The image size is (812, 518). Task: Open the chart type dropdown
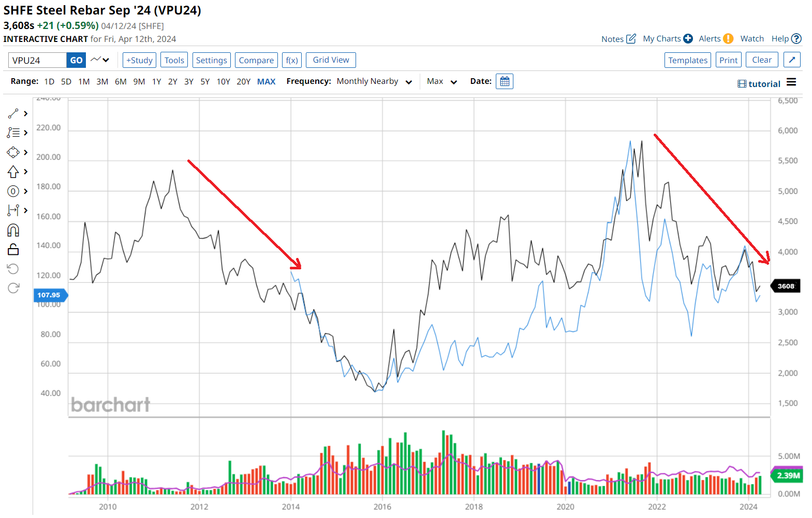[x=100, y=60]
